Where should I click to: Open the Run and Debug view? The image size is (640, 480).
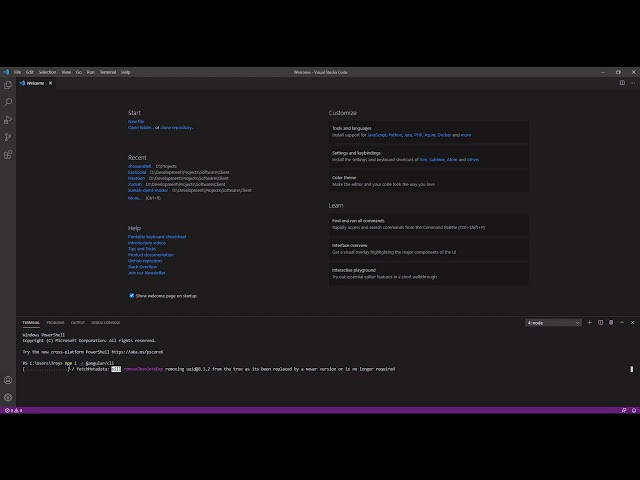8,120
